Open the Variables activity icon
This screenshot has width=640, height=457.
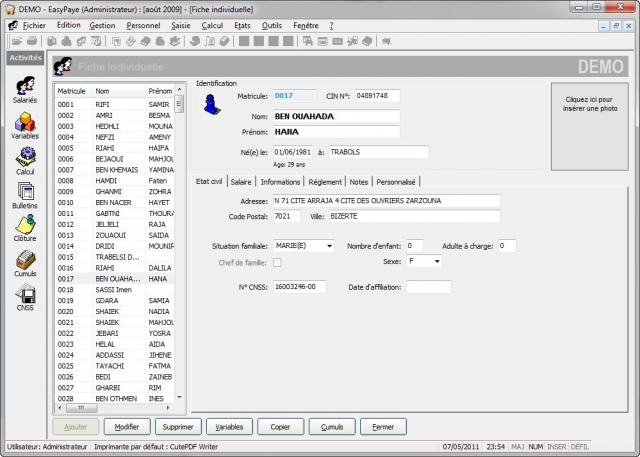[x=25, y=123]
